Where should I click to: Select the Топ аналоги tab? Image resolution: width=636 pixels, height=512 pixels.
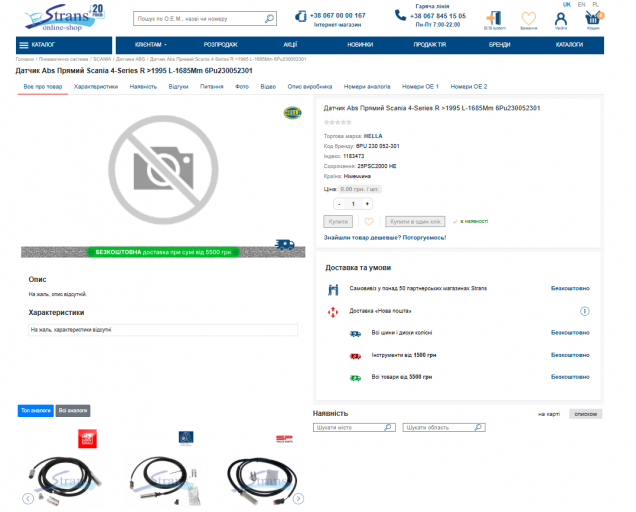coord(36,411)
